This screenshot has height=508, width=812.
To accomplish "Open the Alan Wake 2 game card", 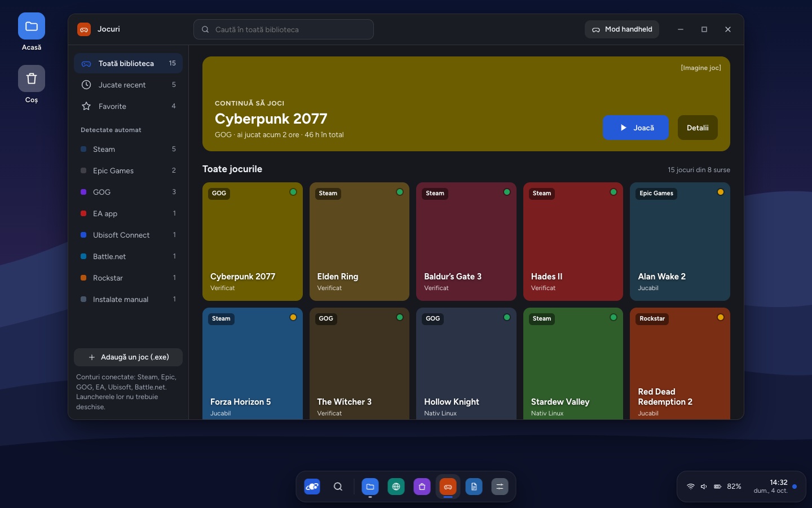I will (680, 242).
